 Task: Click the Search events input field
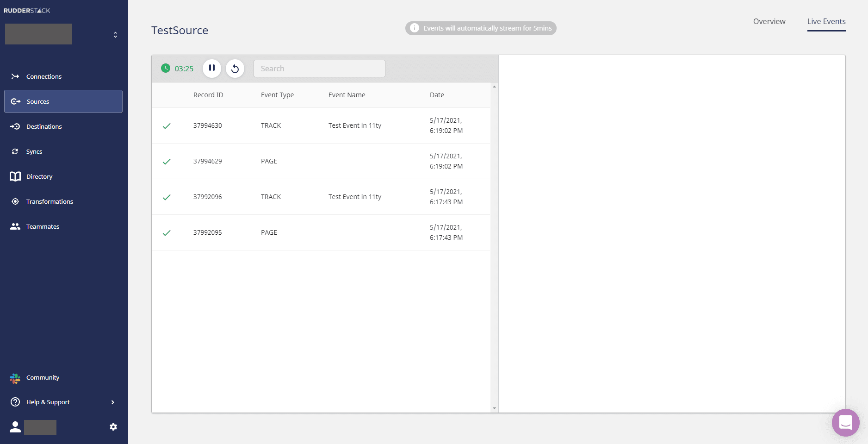tap(319, 69)
